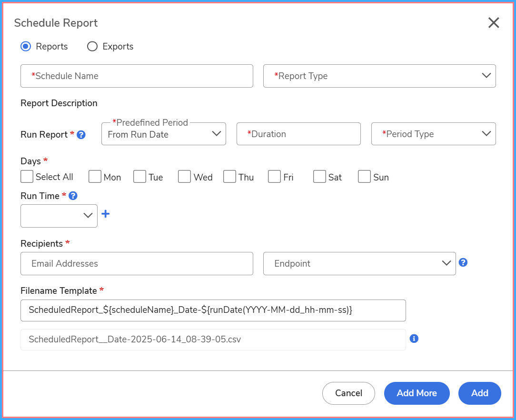Screen dimensions: 516x420
Task: Check the Select All days checkbox
Action: coord(27,176)
